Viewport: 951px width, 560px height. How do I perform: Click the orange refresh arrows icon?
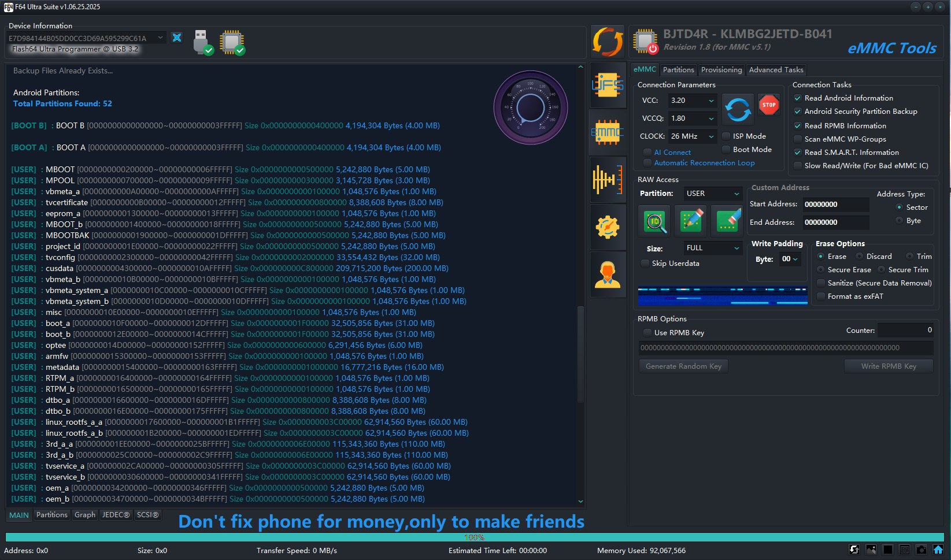click(x=608, y=42)
